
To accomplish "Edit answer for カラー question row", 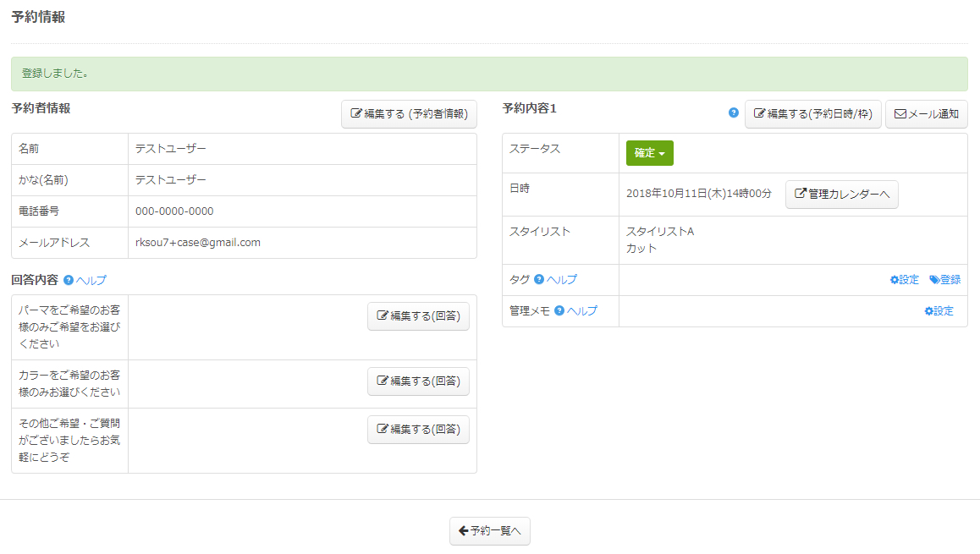I will click(x=418, y=381).
